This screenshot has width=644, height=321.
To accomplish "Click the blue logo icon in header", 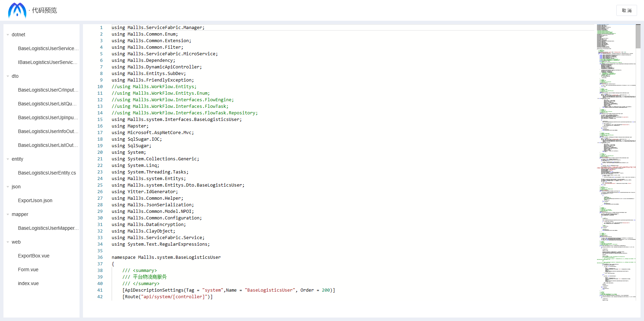I will [x=17, y=10].
